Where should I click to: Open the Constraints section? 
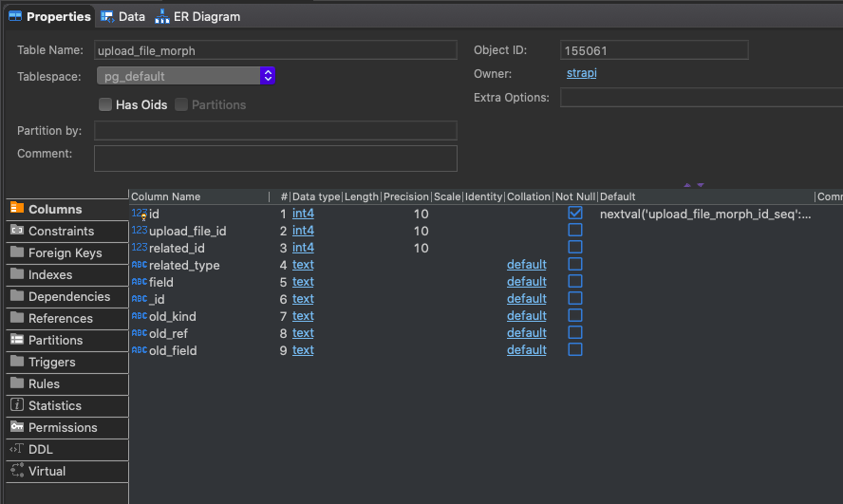67,231
